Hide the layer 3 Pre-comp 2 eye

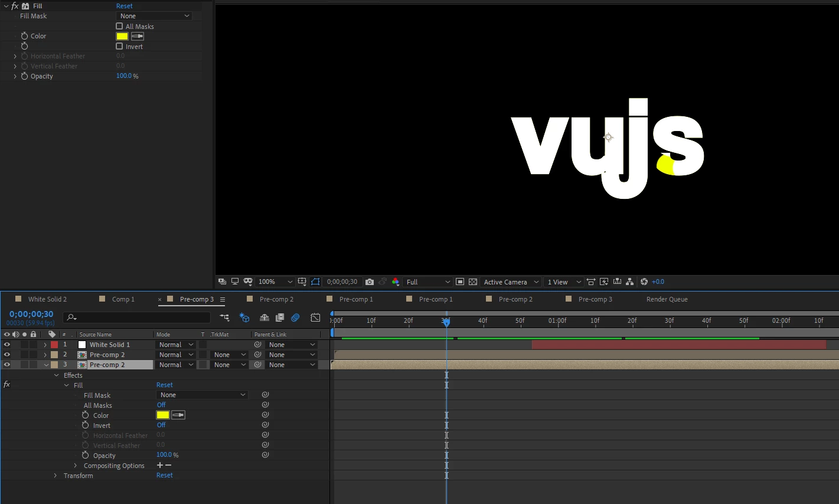coord(7,365)
